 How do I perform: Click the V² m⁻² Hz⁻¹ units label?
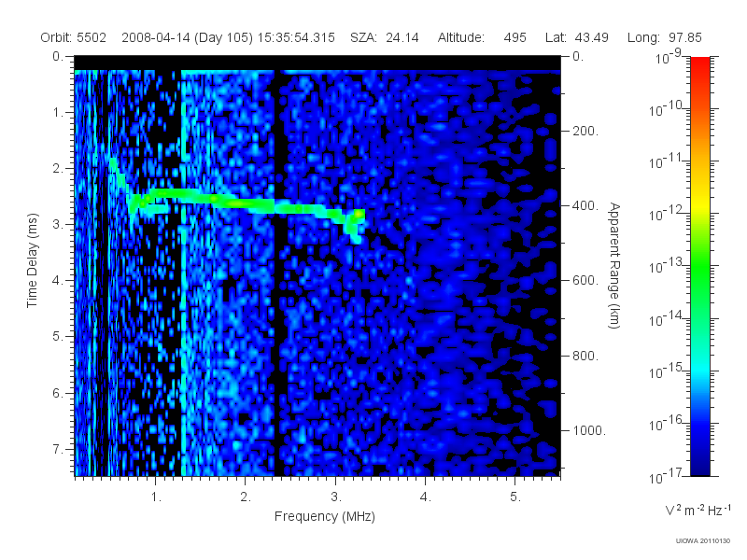click(x=698, y=510)
